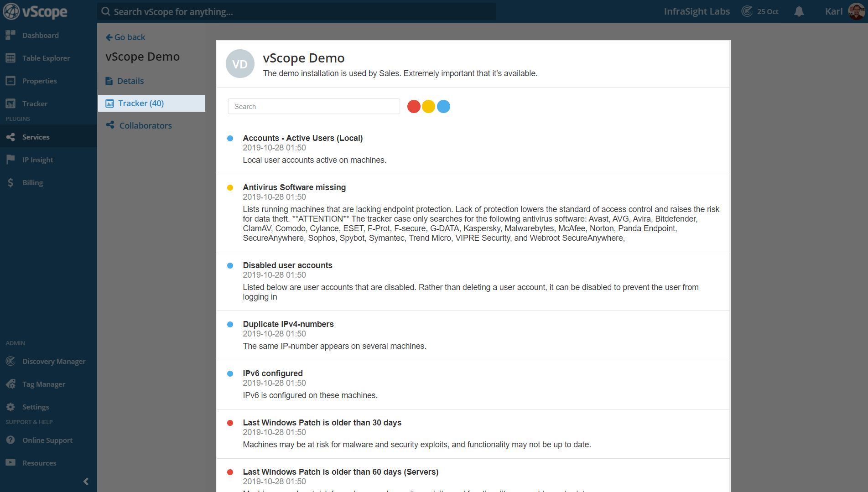Open Resources page

39,463
